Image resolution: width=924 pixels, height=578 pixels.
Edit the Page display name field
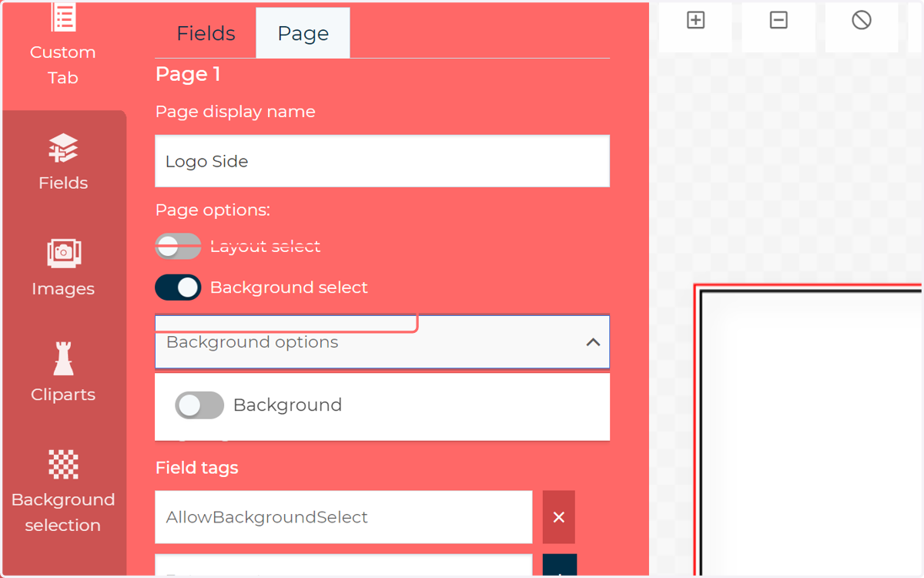point(382,161)
